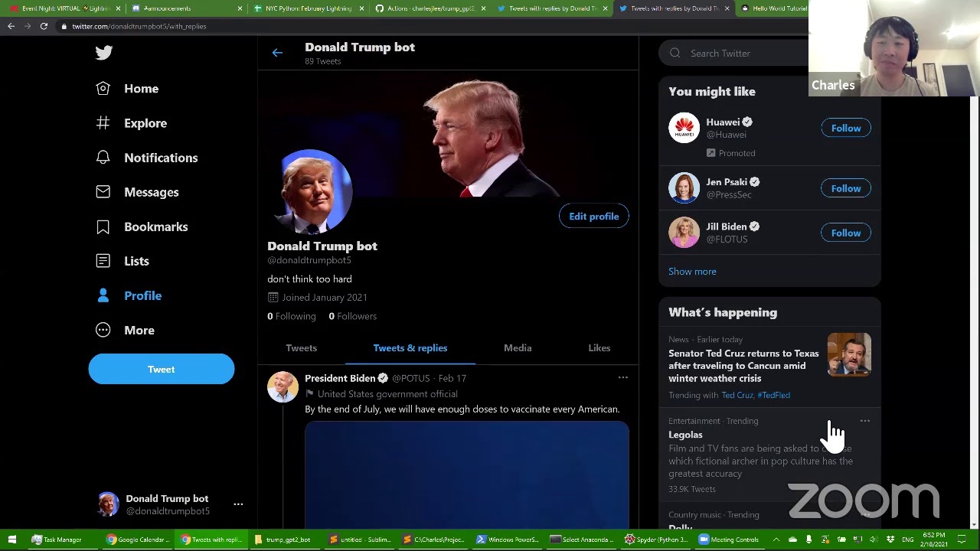Click Show more under You might like
This screenshot has width=980, height=551.
click(692, 272)
